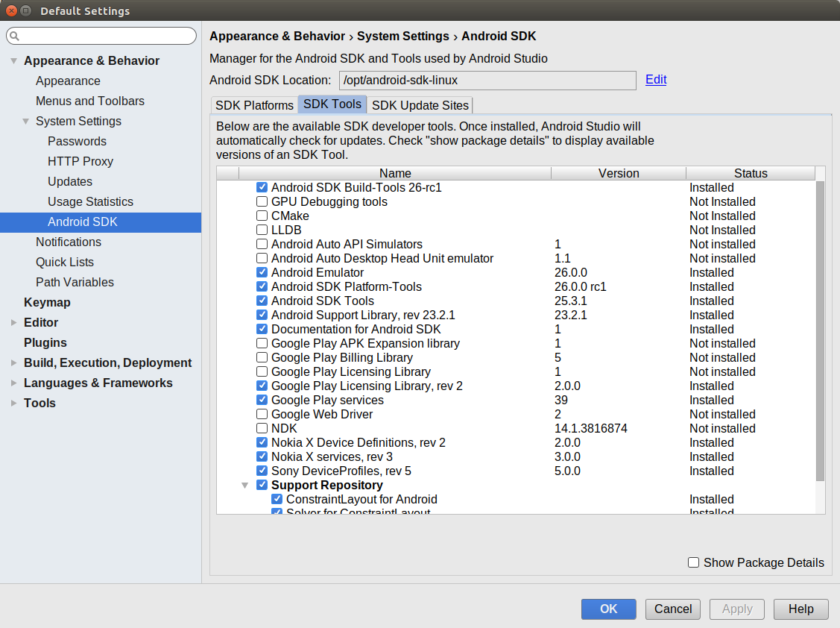Open Notifications settings
Viewport: 840px width, 628px height.
tap(69, 242)
